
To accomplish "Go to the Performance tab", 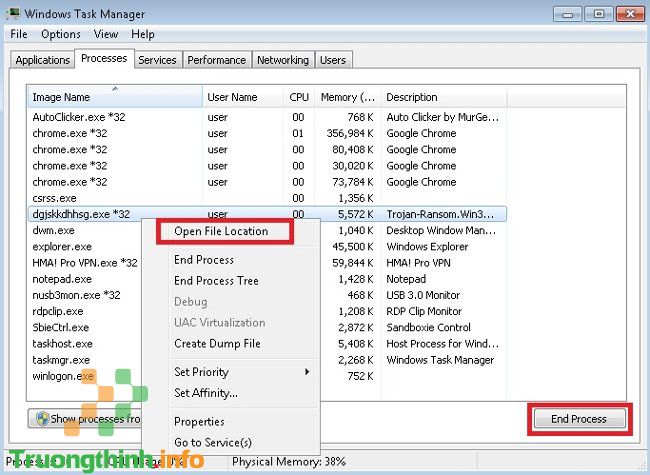I will click(216, 60).
